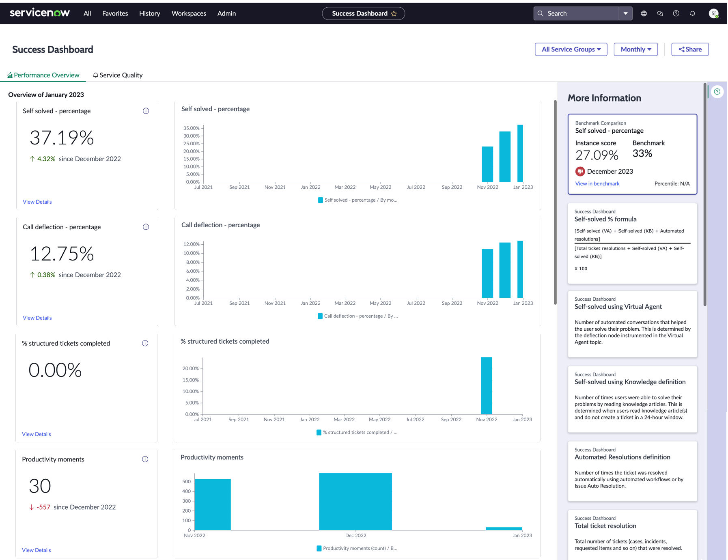728x560 pixels.
Task: Click the green help icon beside More Information
Action: point(717,92)
